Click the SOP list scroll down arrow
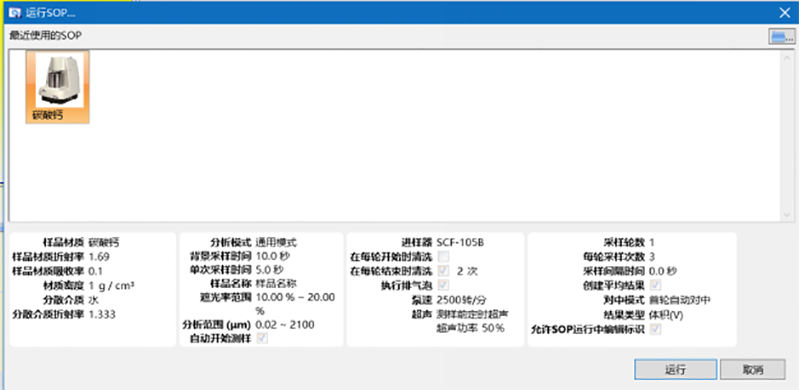The height and width of the screenshot is (390, 800). [786, 215]
